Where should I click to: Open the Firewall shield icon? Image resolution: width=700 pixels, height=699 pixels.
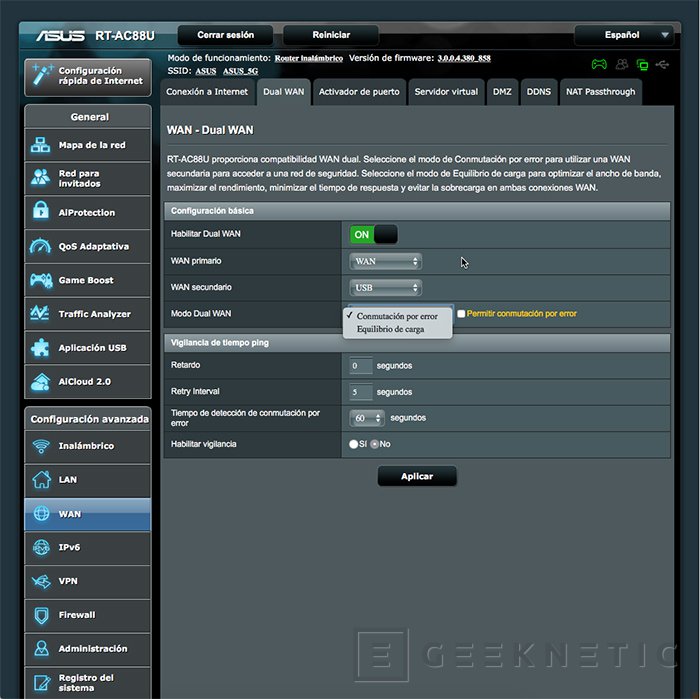click(x=42, y=615)
